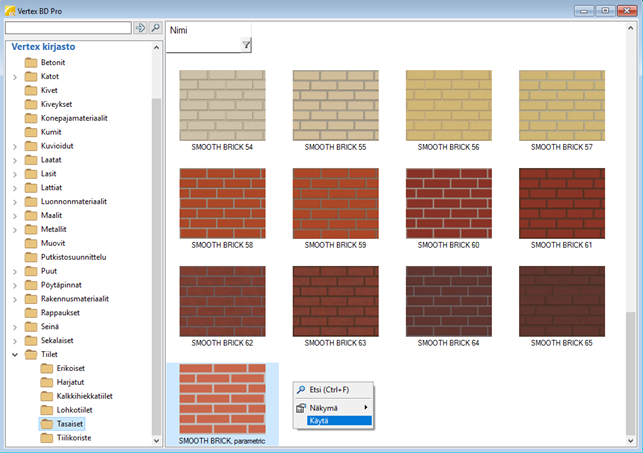Click the Erikoiset folder icon
Image resolution: width=643 pixels, height=453 pixels.
click(47, 368)
